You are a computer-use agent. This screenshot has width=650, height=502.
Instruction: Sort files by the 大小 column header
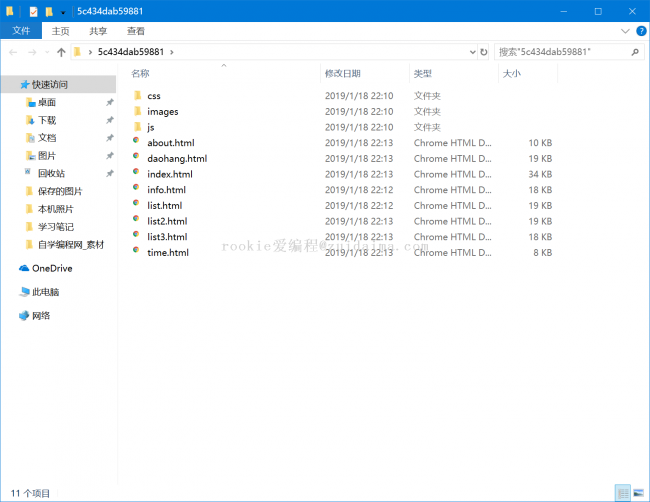[511, 74]
